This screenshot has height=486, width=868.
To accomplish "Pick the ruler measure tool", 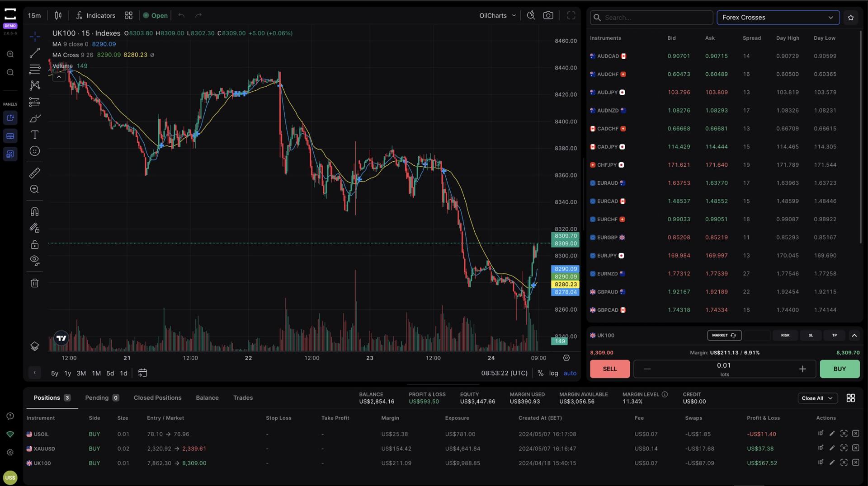I will [x=35, y=173].
